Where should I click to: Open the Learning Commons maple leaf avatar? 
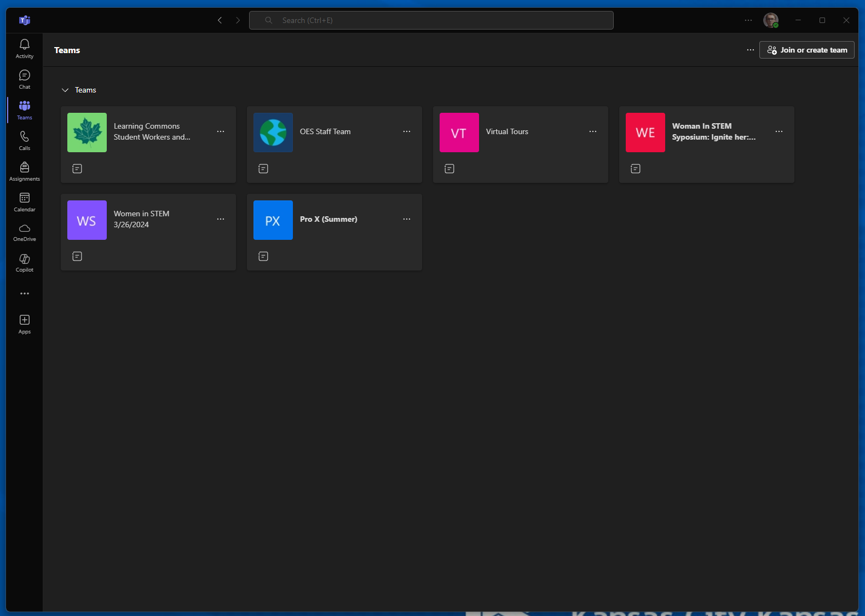point(87,133)
